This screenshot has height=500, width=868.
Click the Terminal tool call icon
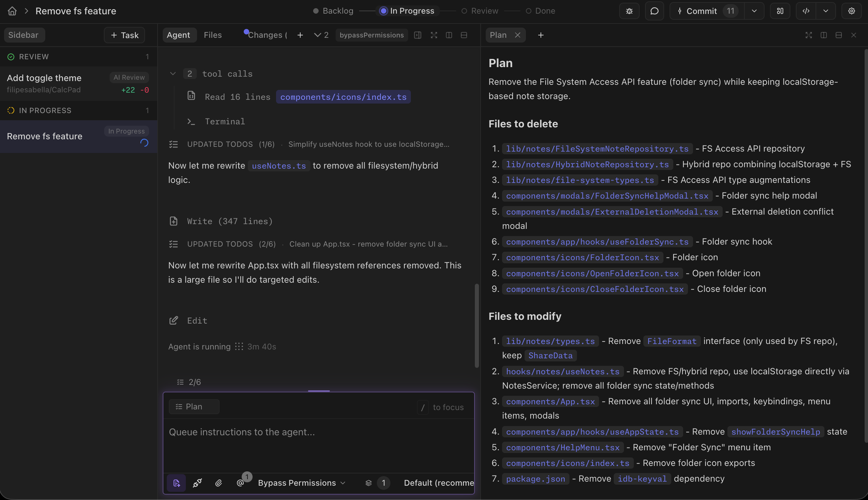pyautogui.click(x=191, y=122)
